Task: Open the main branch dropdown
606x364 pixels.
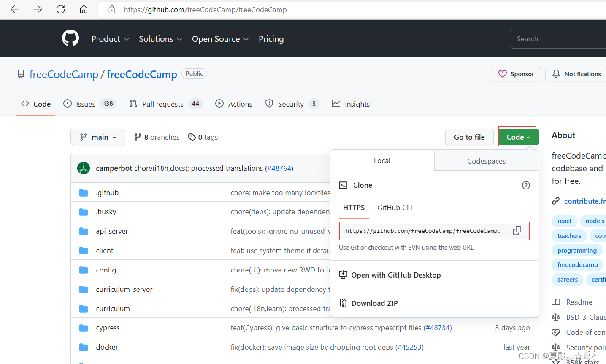Action: click(98, 137)
